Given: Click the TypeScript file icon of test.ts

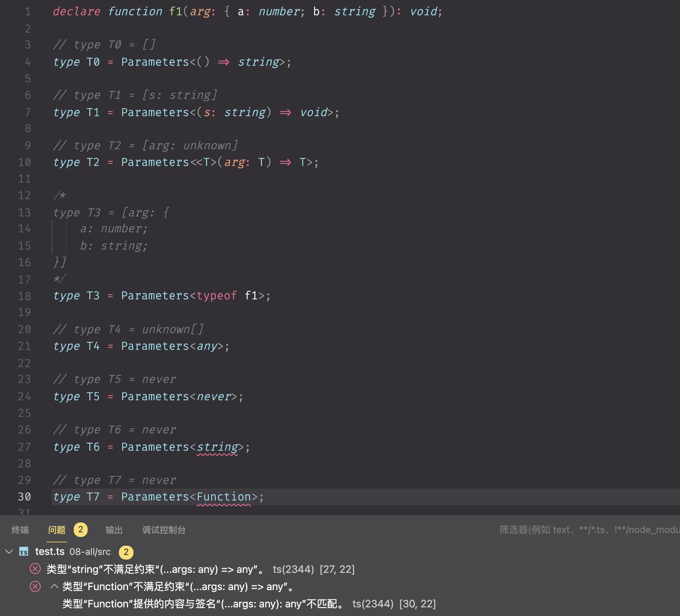Looking at the screenshot, I should (x=24, y=552).
